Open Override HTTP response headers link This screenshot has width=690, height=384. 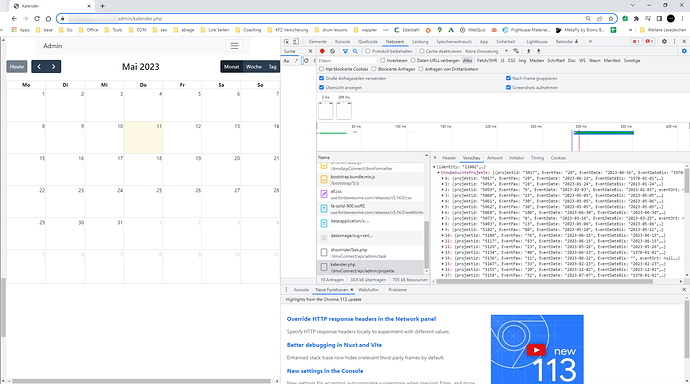(361, 319)
